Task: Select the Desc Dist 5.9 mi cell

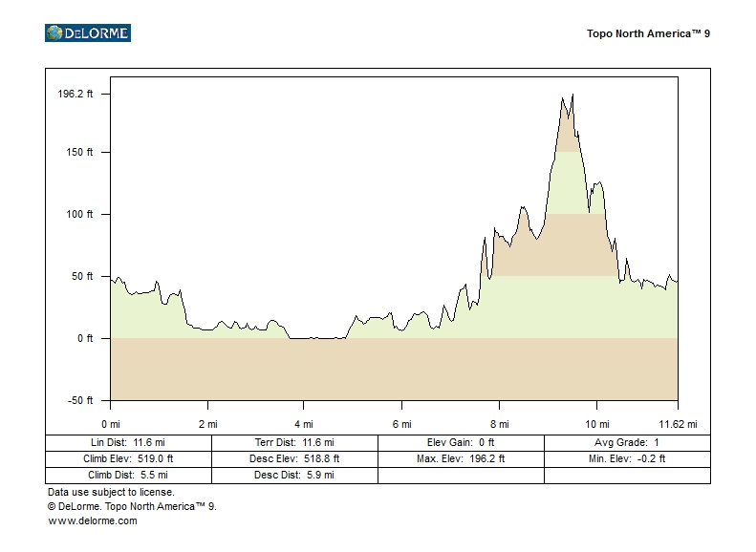Action: (x=294, y=475)
